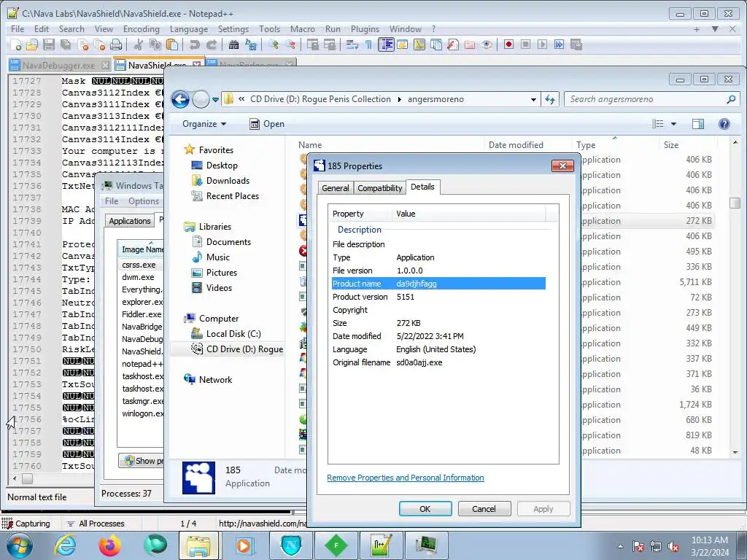Screen dimensions: 747x560
Task: Click the Explorer help question mark icon
Action: click(724, 124)
